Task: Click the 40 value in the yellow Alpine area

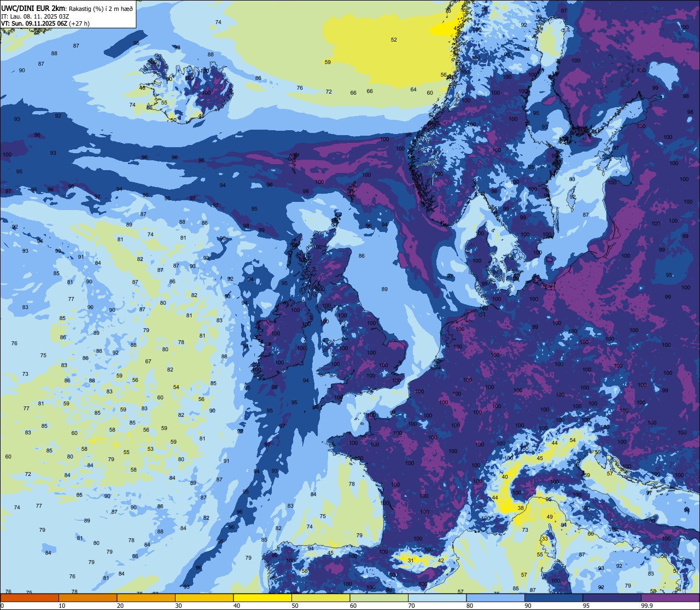Action: click(505, 477)
